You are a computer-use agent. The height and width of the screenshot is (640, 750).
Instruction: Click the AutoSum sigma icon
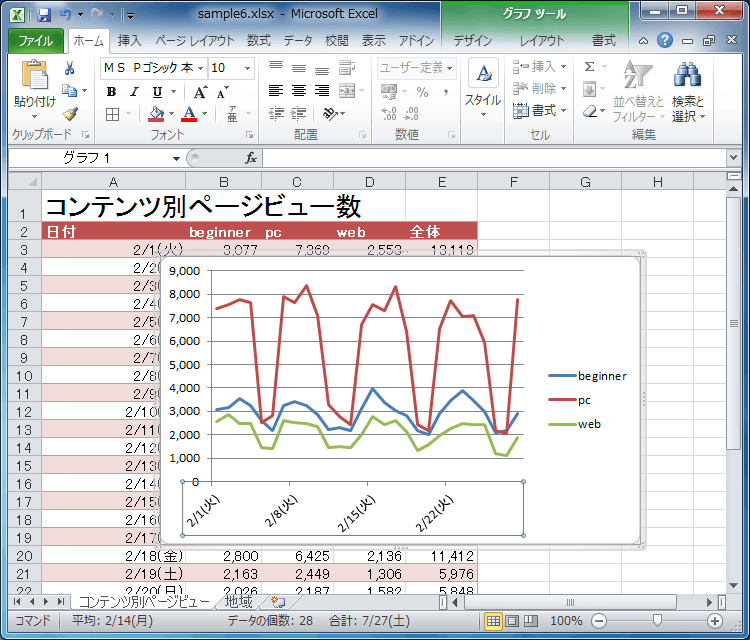pyautogui.click(x=590, y=66)
